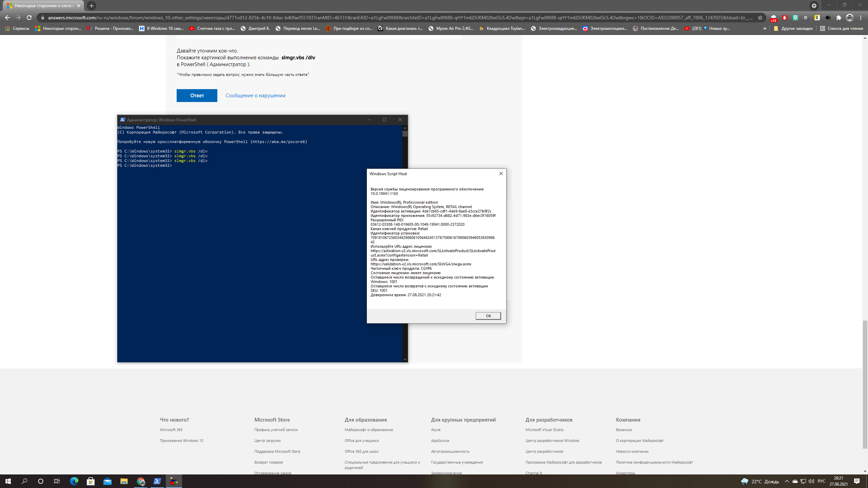
Task: Launch Microsoft Edge from taskbar
Action: click(x=74, y=481)
